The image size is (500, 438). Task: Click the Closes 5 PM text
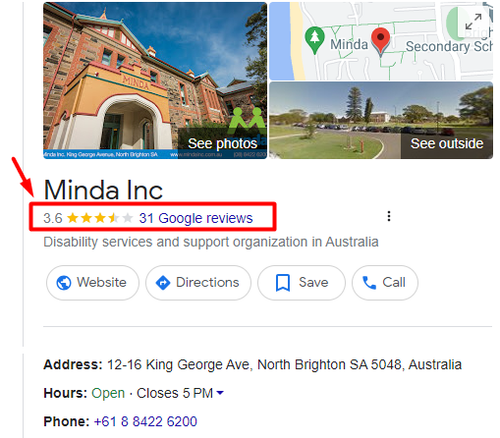click(x=175, y=393)
